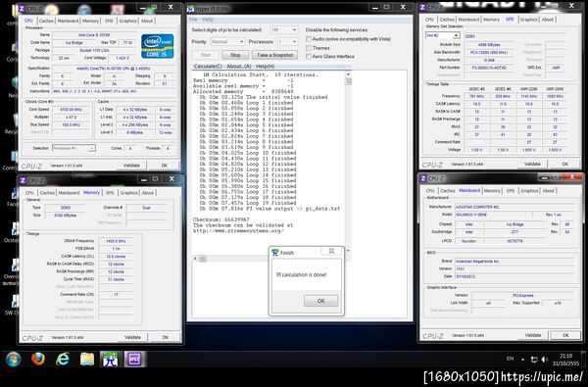588x387 pixels.
Task: Select the Checksum: 666399A7 line
Action: point(221,219)
